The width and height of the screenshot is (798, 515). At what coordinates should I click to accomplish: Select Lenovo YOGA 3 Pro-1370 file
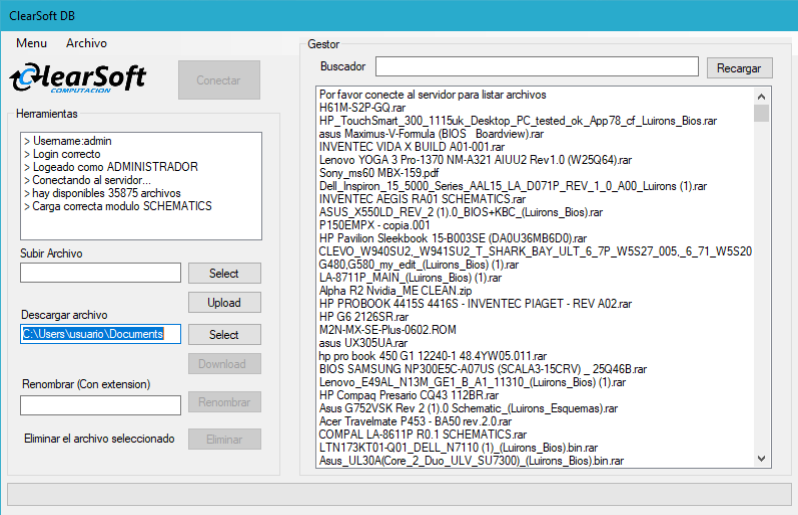coord(475,160)
